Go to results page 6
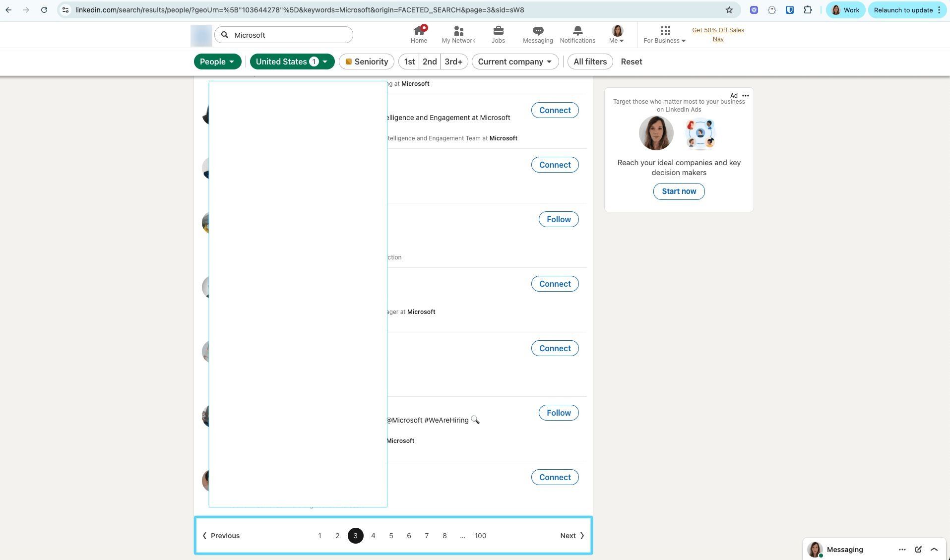 [409, 536]
